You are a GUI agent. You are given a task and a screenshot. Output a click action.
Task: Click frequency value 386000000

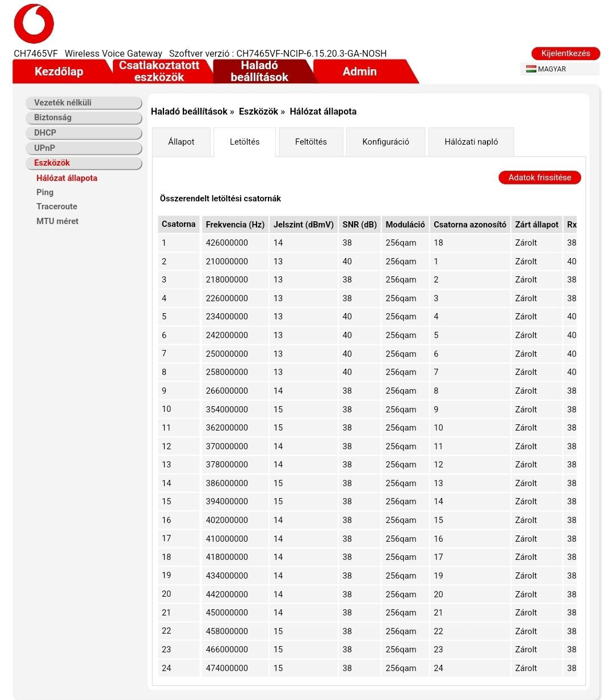(227, 483)
